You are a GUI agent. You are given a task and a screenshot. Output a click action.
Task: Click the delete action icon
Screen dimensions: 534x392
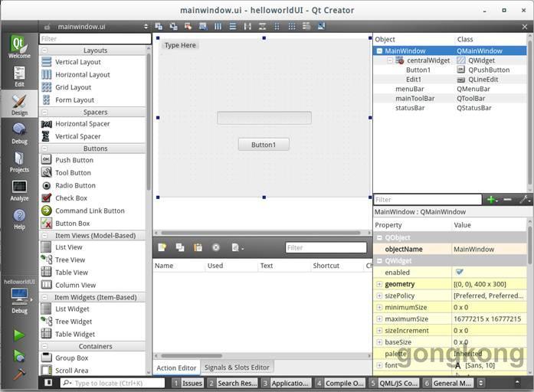[x=216, y=247]
